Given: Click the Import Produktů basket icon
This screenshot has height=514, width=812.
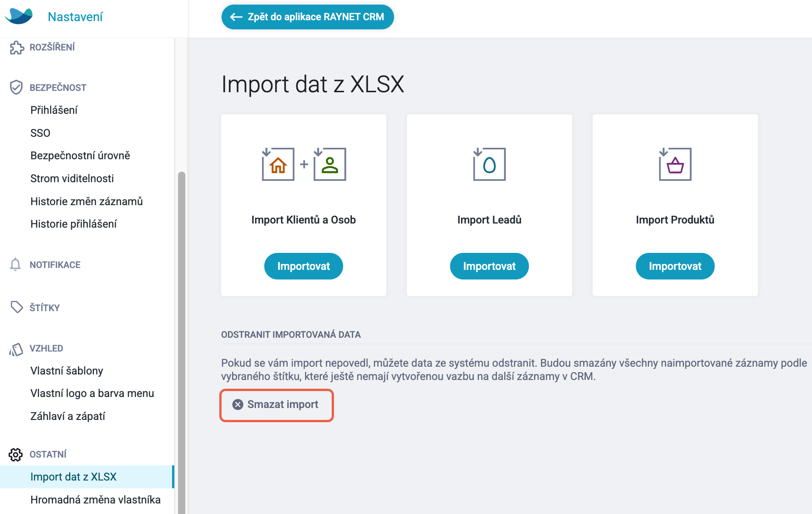Looking at the screenshot, I should click(675, 164).
